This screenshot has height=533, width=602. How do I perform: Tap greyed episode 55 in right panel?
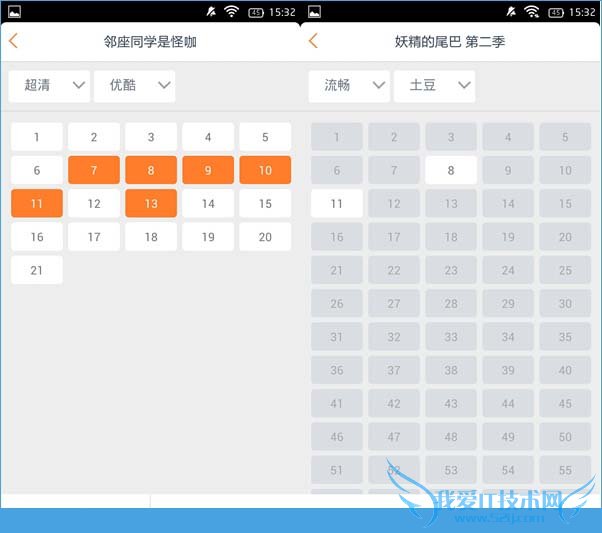click(x=565, y=470)
